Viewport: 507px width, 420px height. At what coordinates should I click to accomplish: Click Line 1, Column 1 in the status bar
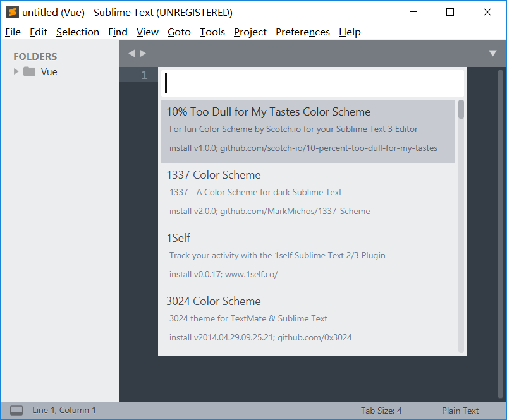[x=63, y=410]
